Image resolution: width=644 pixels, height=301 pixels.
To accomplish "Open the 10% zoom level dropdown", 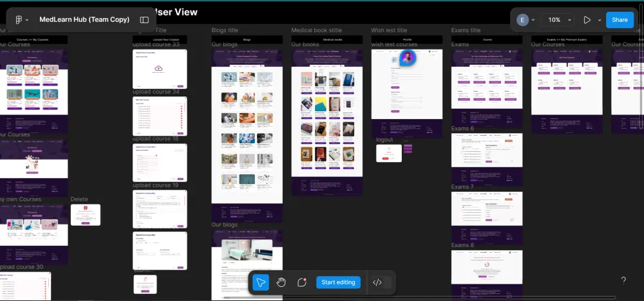I will tap(558, 20).
